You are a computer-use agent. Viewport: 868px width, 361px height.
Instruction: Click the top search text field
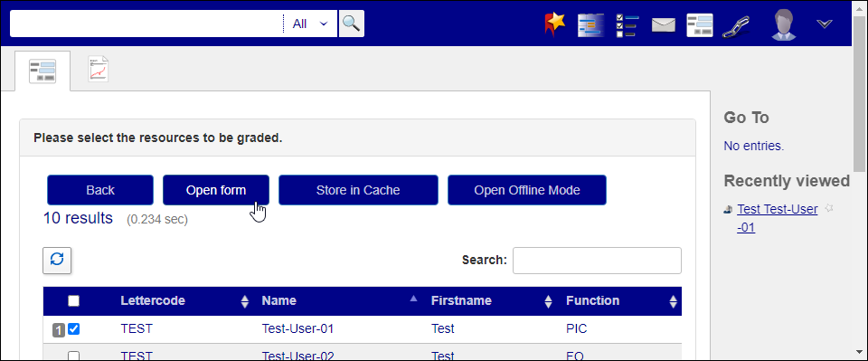146,24
